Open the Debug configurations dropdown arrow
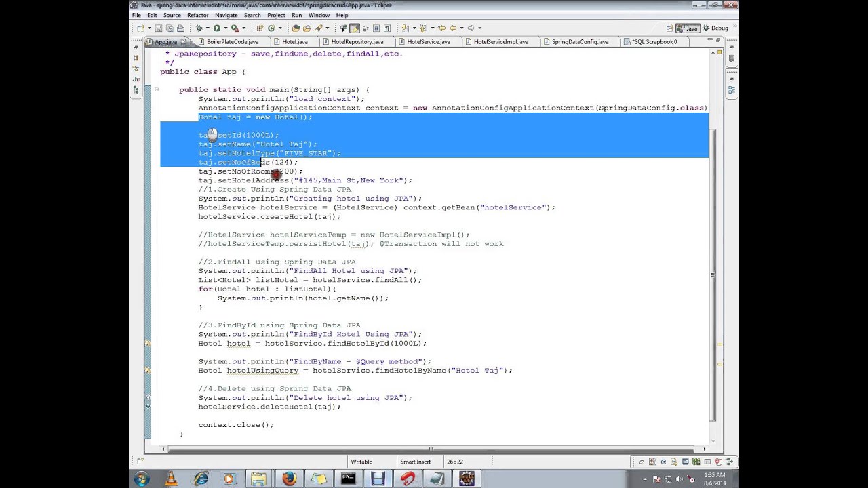Image resolution: width=868 pixels, height=488 pixels. [207, 28]
